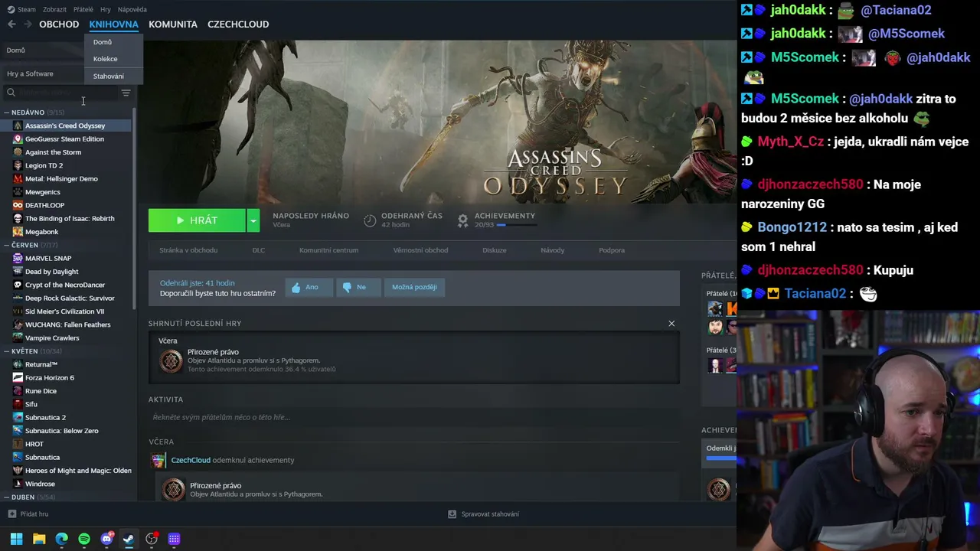Click the Megabonk game icon

pyautogui.click(x=18, y=232)
